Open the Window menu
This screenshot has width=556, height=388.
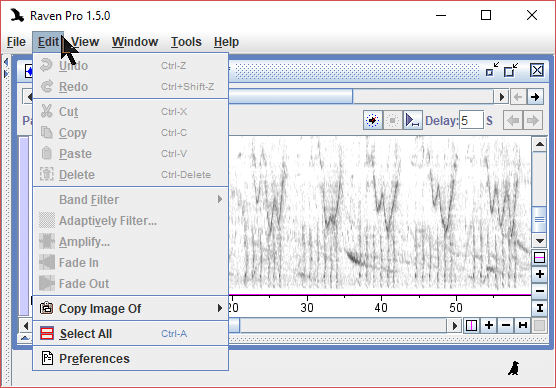[135, 42]
